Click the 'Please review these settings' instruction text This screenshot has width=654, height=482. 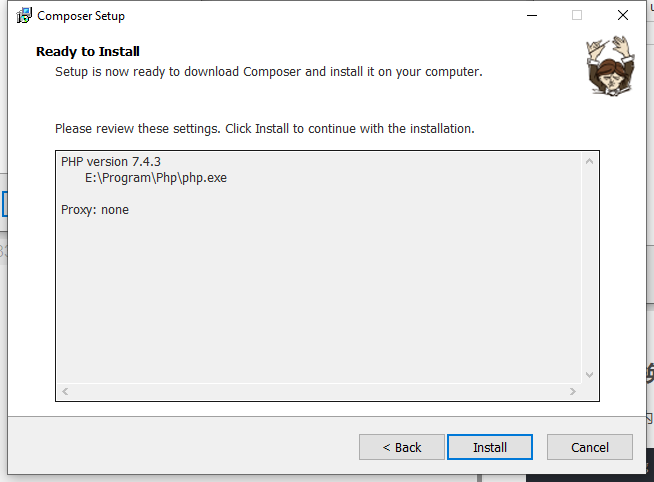pos(264,129)
